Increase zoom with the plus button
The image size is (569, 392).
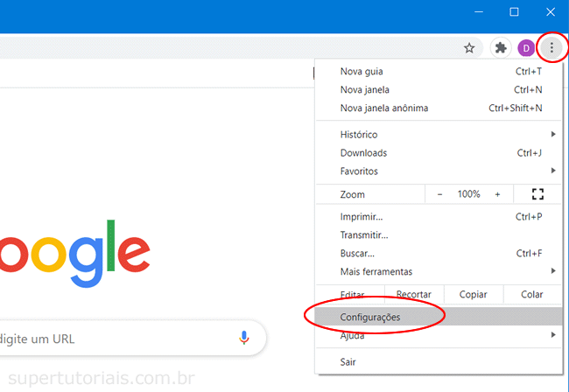[497, 194]
